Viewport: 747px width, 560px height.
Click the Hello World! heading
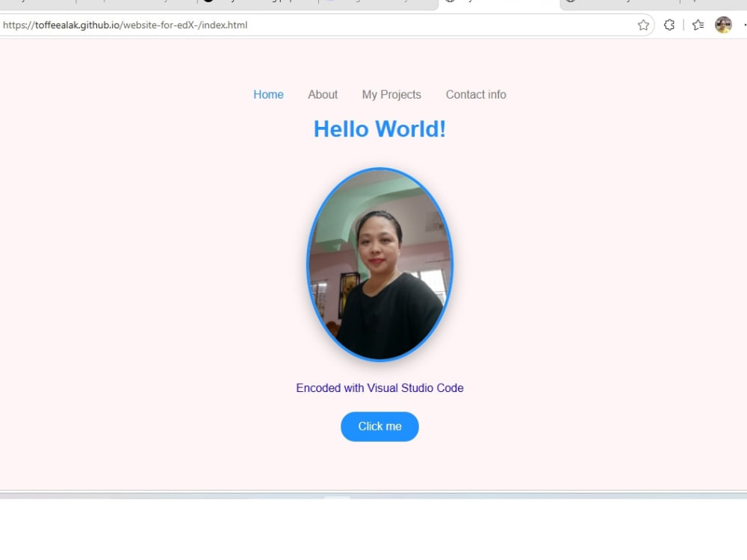tap(379, 129)
